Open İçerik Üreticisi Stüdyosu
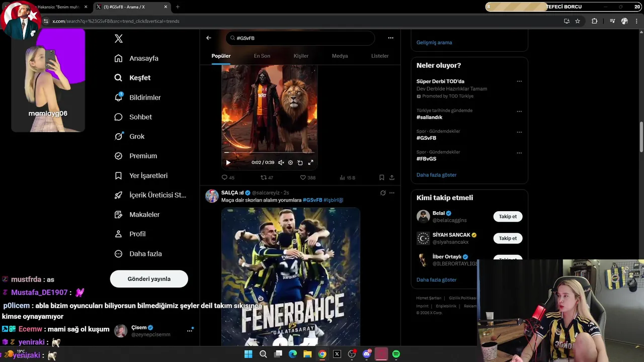Viewport: 644px width, 362px height. click(x=150, y=195)
